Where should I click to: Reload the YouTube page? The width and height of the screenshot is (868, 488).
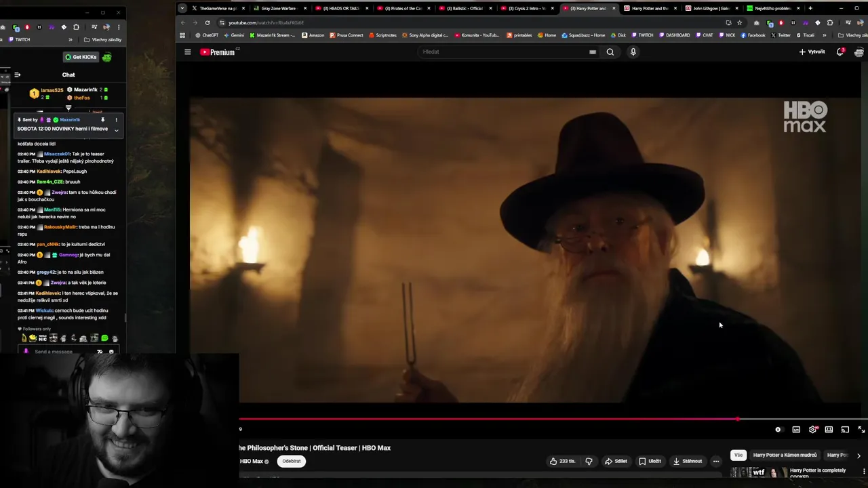click(x=208, y=22)
